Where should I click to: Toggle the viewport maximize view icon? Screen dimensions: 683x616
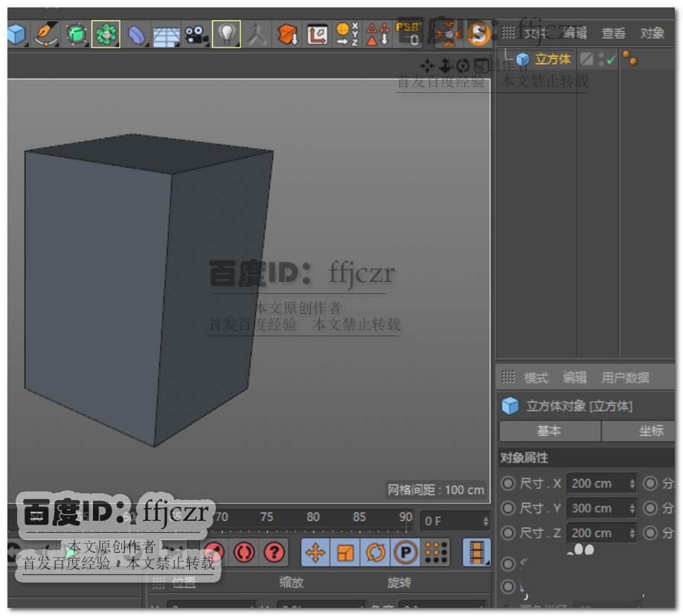coord(481,65)
